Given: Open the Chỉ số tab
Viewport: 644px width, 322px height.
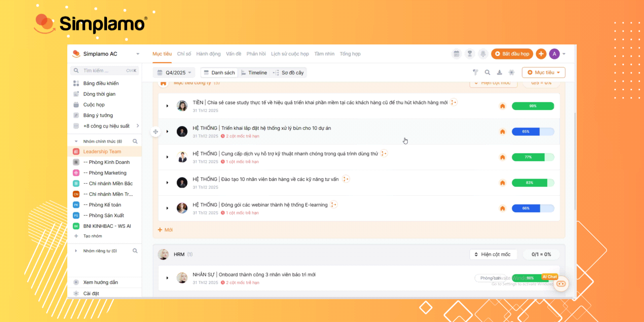Looking at the screenshot, I should tap(184, 54).
